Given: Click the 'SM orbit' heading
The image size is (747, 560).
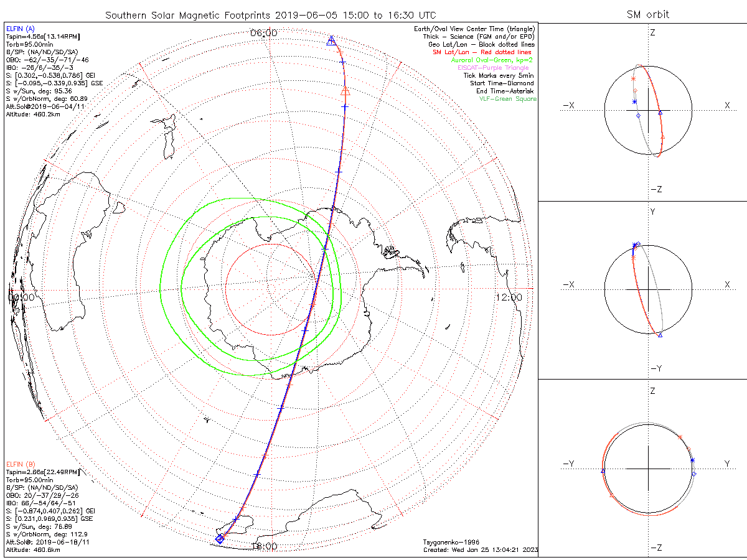Looking at the screenshot, I should [x=647, y=15].
